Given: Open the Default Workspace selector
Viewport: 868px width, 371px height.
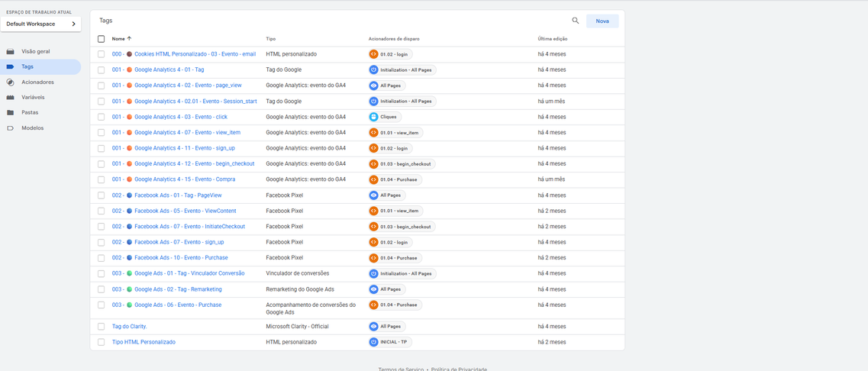Looking at the screenshot, I should click(41, 24).
